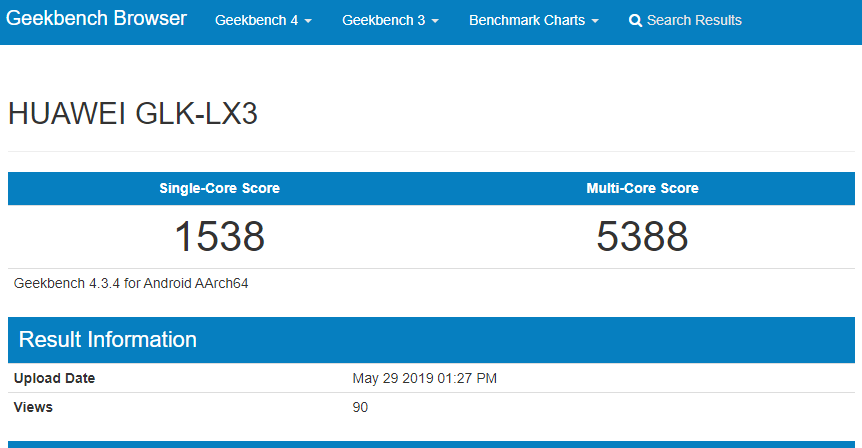The height and width of the screenshot is (448, 862).
Task: Open the Search Results link text
Action: point(694,20)
